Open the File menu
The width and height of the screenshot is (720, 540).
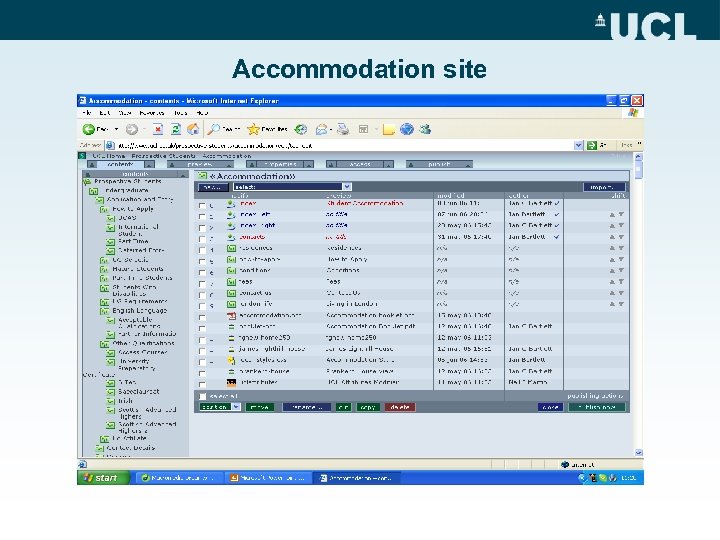(x=86, y=112)
